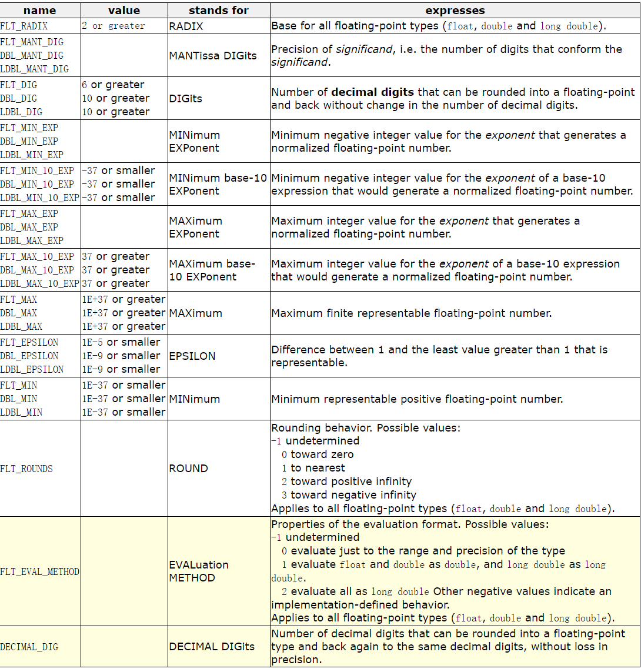The image size is (641, 672).
Task: Click "Maximum integer value for the exponent that generates" text
Action: tap(426, 227)
